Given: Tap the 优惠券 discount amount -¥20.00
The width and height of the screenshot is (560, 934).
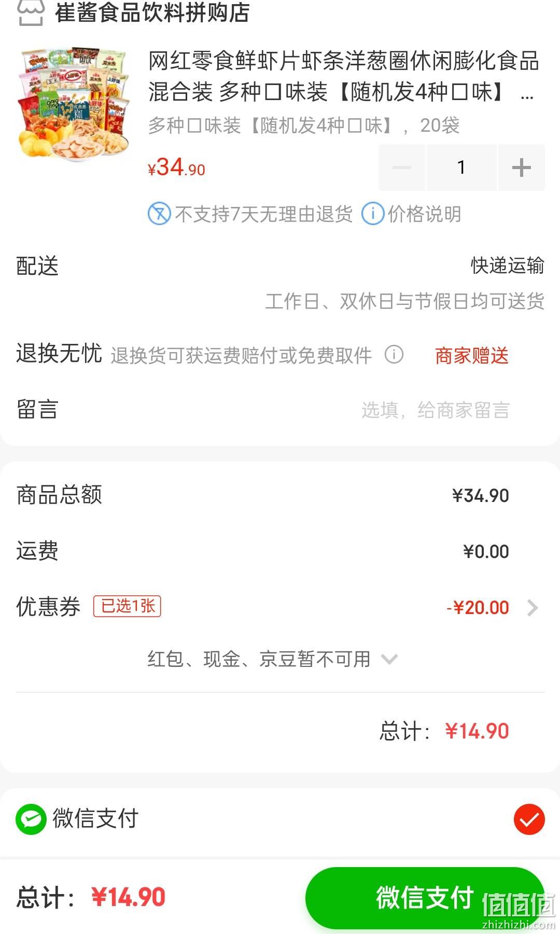Looking at the screenshot, I should tap(478, 608).
